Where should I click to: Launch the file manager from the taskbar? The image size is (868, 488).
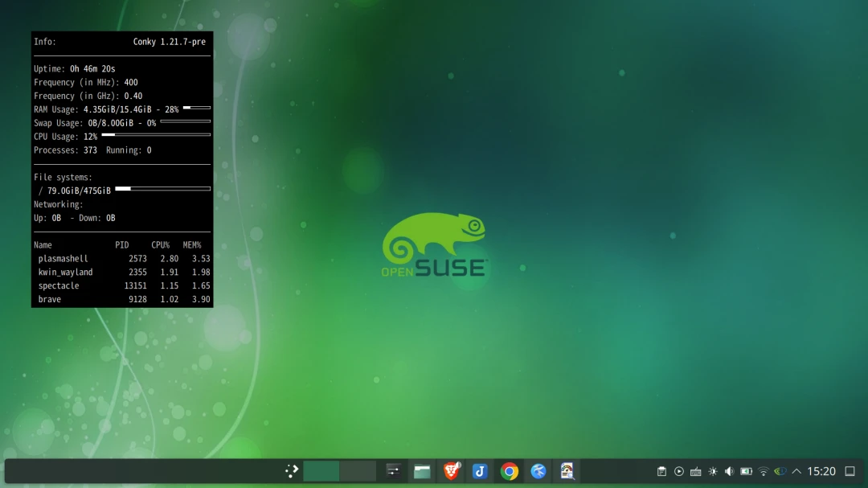pos(422,471)
